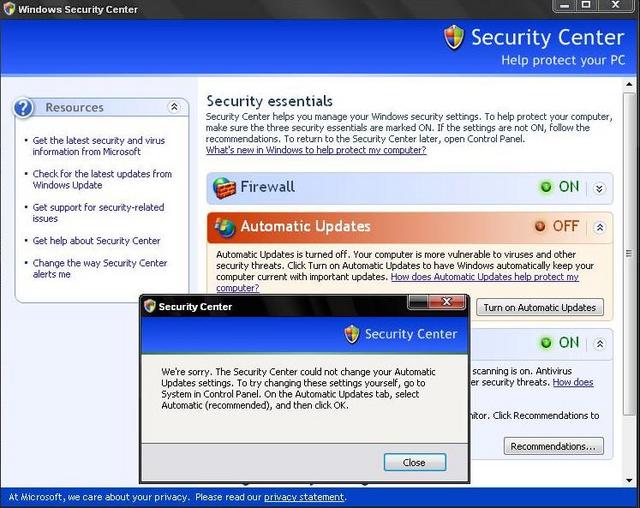The image size is (640, 508).
Task: Collapse the Resources panel chevron
Action: point(174,107)
